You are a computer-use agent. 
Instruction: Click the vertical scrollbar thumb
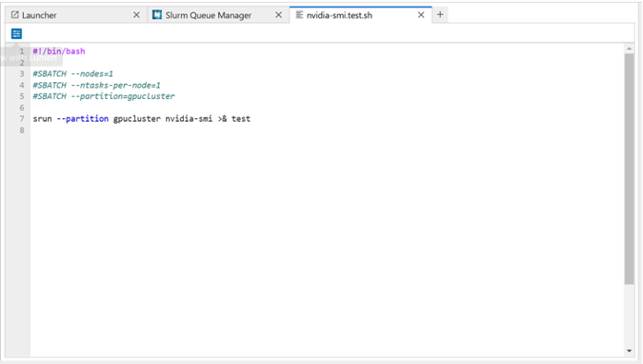629,168
